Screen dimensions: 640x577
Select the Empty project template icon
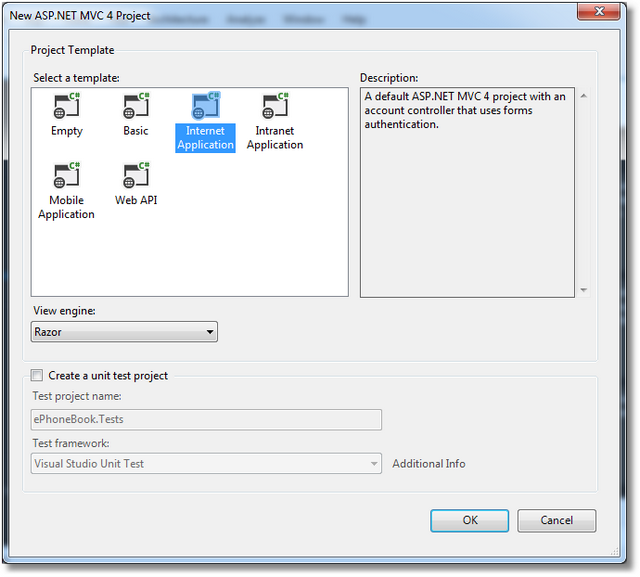pyautogui.click(x=67, y=106)
